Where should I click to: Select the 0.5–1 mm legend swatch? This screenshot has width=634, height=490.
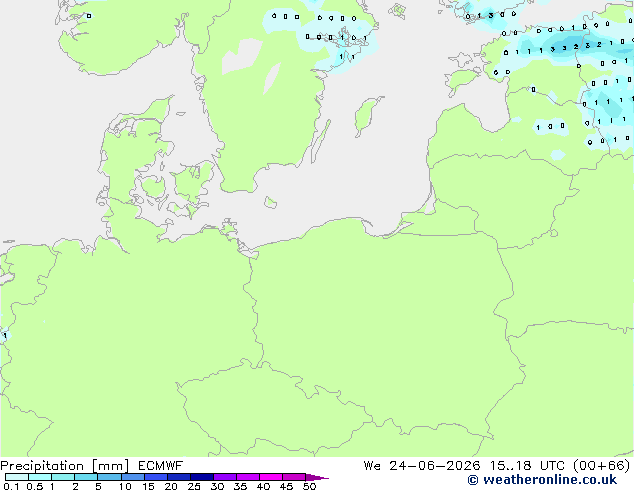point(40,477)
